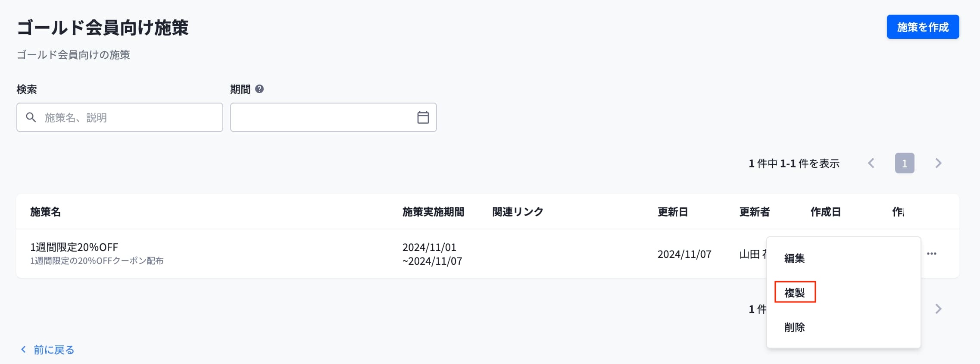This screenshot has height=364, width=980.
Task: Click the bottom pagination next chevron
Action: (x=938, y=309)
